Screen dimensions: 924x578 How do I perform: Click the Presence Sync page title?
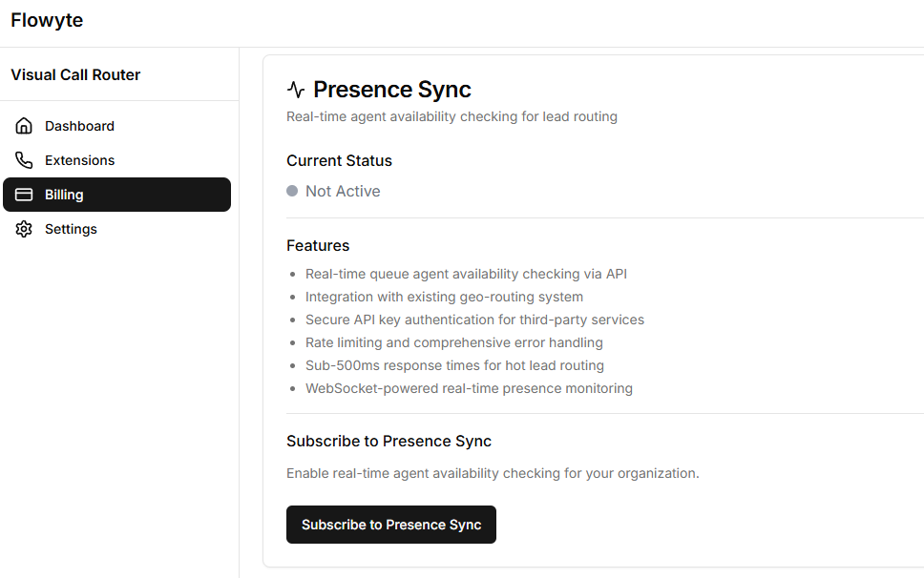(x=392, y=89)
